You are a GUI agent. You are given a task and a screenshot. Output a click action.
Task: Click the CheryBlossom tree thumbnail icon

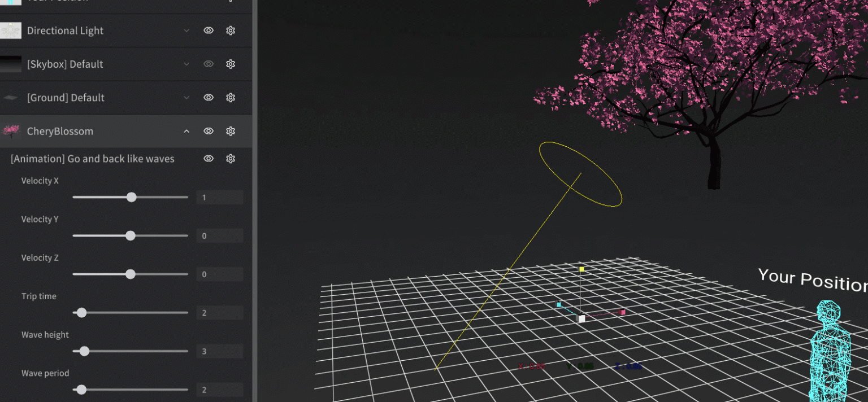(10, 131)
